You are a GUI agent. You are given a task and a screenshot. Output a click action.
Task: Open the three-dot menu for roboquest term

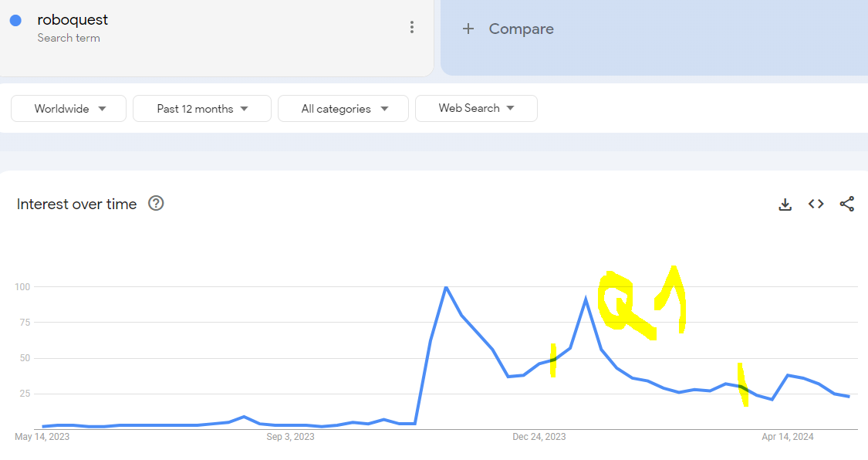click(412, 27)
